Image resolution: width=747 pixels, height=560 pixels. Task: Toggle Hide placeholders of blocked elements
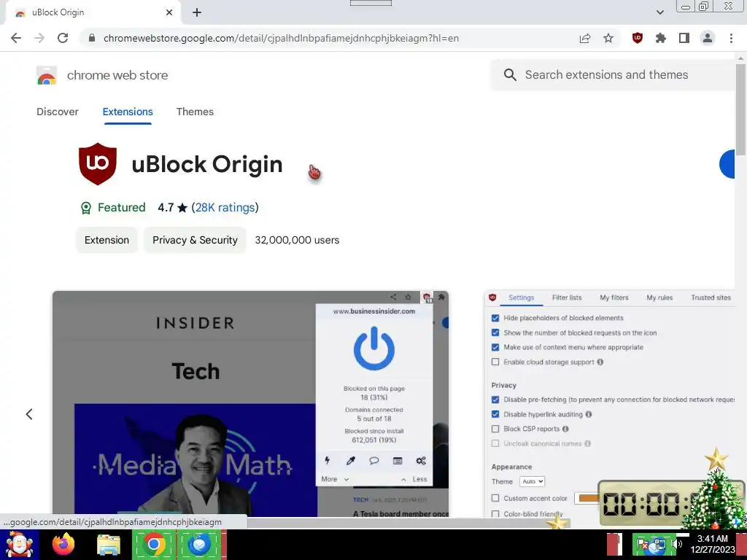[495, 318]
